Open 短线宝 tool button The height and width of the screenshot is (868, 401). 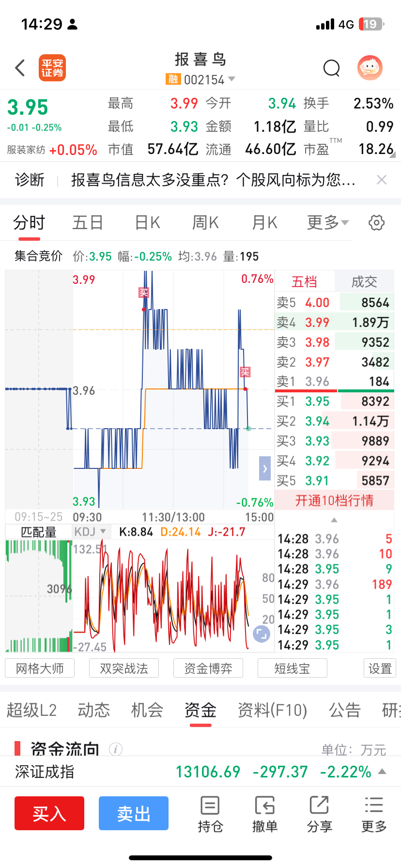coord(293,668)
